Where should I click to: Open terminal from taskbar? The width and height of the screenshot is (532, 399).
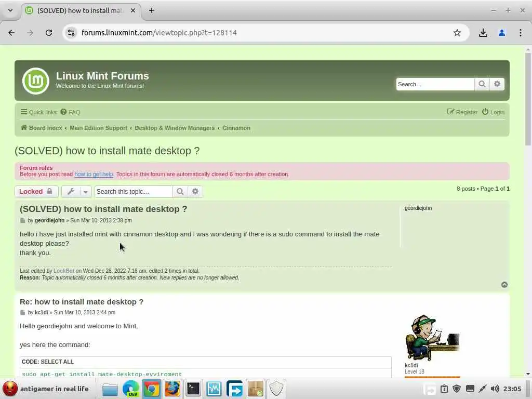(193, 389)
